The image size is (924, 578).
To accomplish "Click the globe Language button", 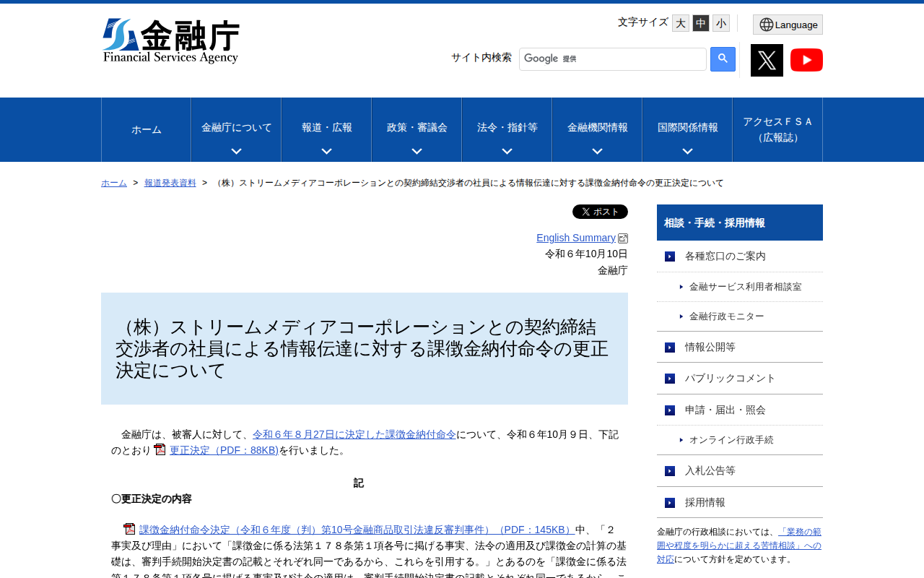I will point(788,25).
